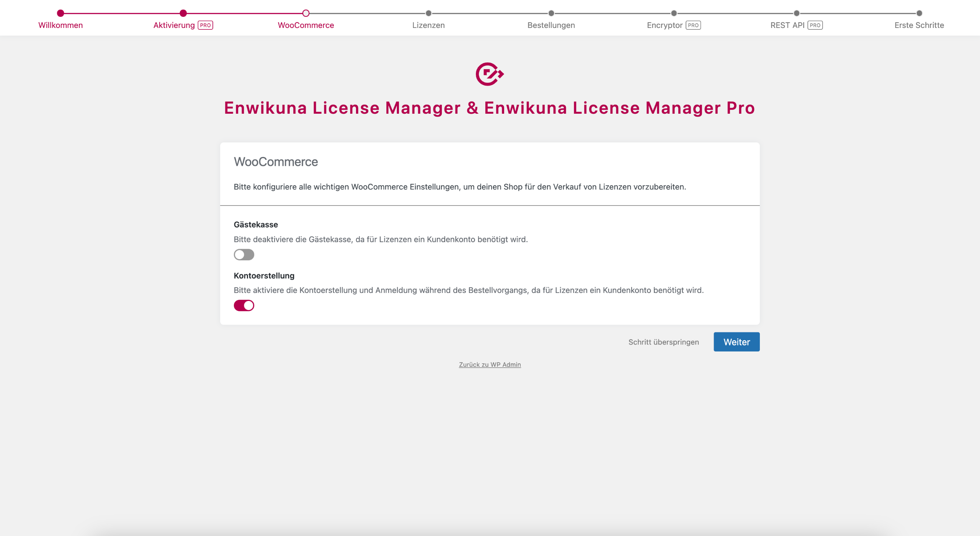980x536 pixels.
Task: Click the REST API progress dot
Action: [797, 13]
